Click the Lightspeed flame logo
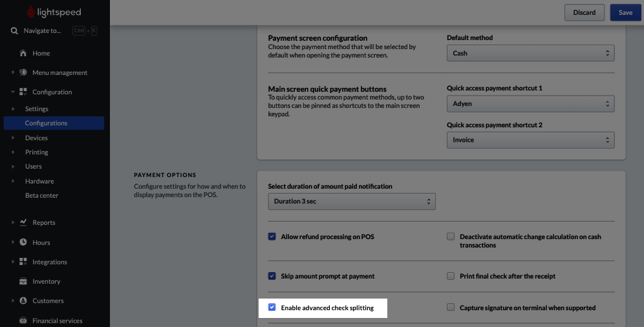Screen dimensions: 644x327 tap(32, 12)
